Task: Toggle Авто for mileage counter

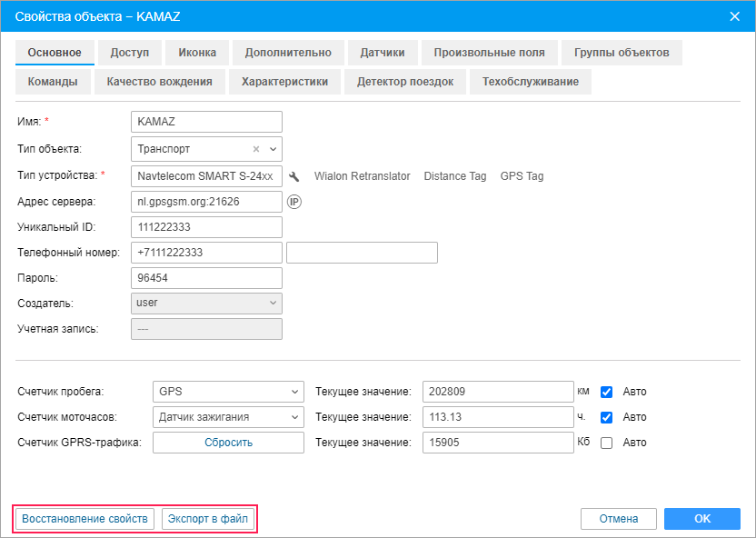Action: (x=607, y=392)
